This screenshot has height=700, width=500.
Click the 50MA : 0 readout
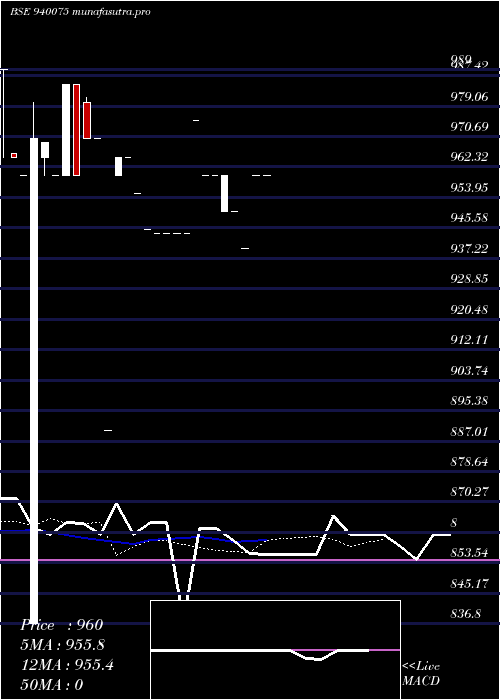[x=53, y=685]
